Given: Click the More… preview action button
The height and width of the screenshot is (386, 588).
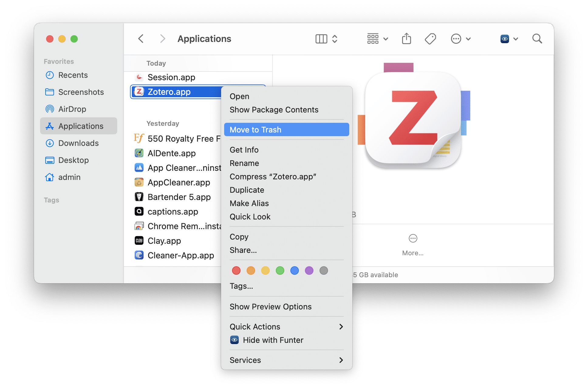Looking at the screenshot, I should pos(413,245).
